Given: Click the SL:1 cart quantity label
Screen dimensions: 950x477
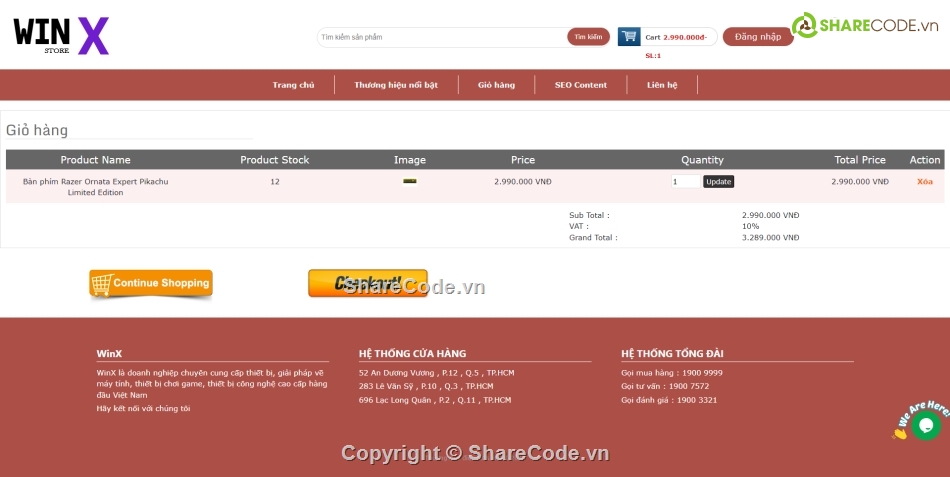Looking at the screenshot, I should [653, 56].
